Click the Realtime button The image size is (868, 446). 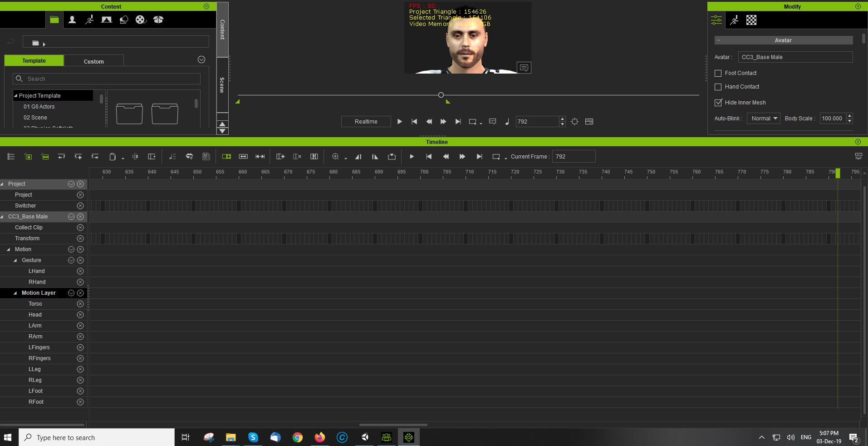point(366,122)
